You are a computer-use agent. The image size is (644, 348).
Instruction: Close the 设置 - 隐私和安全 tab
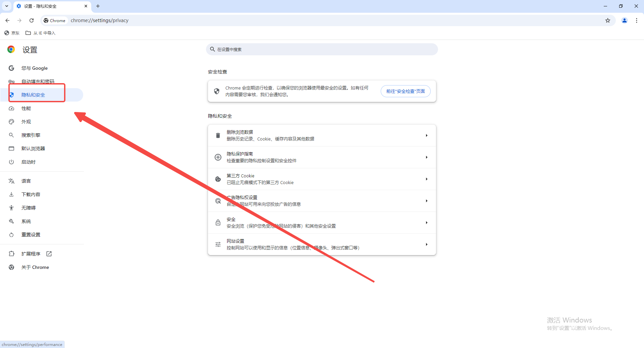coord(86,6)
